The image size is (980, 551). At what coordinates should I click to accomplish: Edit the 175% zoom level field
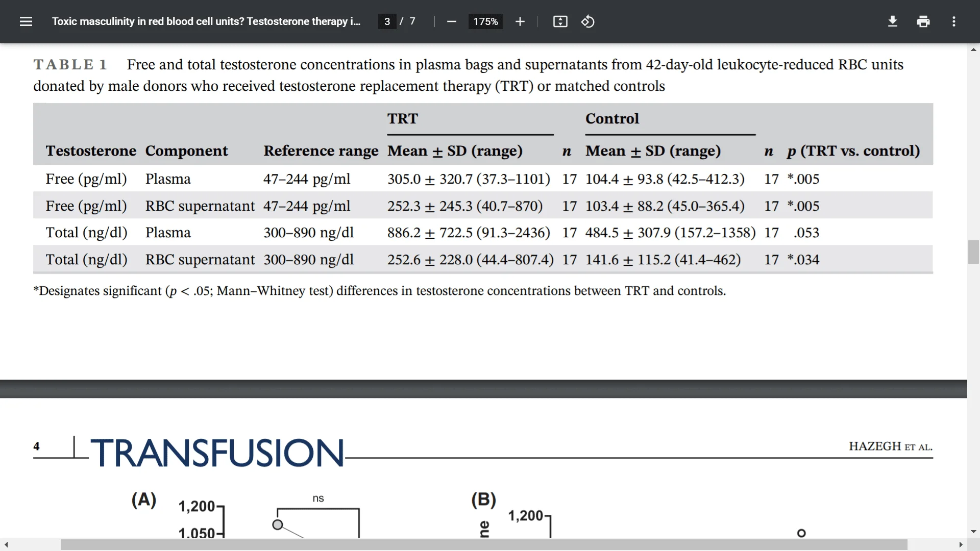pos(485,21)
